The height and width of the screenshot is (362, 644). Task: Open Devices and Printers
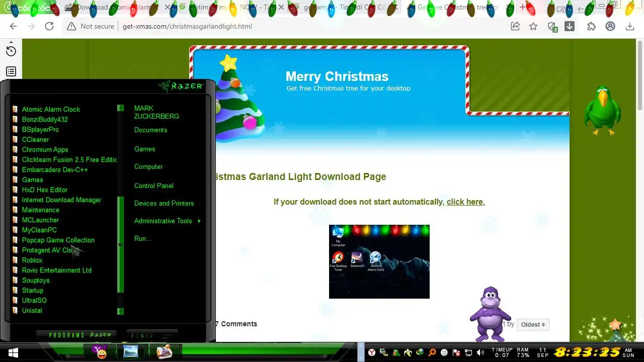pyautogui.click(x=164, y=203)
